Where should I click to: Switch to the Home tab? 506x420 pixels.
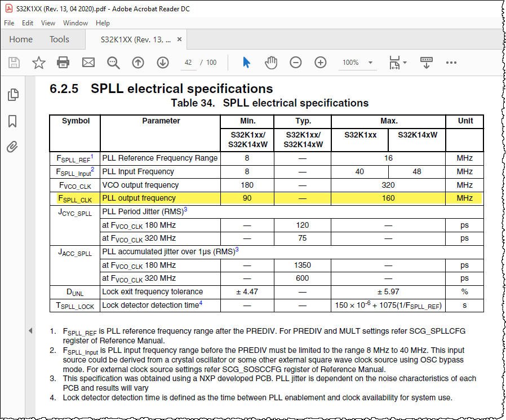tap(21, 39)
